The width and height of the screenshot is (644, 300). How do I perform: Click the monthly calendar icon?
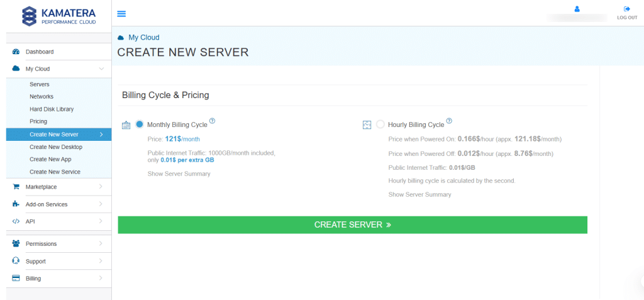126,125
